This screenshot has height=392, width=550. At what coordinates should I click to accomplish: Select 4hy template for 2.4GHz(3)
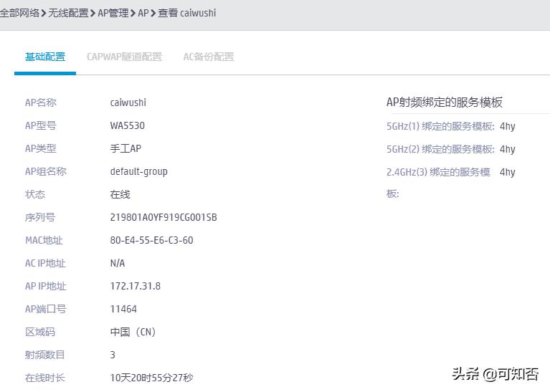pyautogui.click(x=508, y=172)
